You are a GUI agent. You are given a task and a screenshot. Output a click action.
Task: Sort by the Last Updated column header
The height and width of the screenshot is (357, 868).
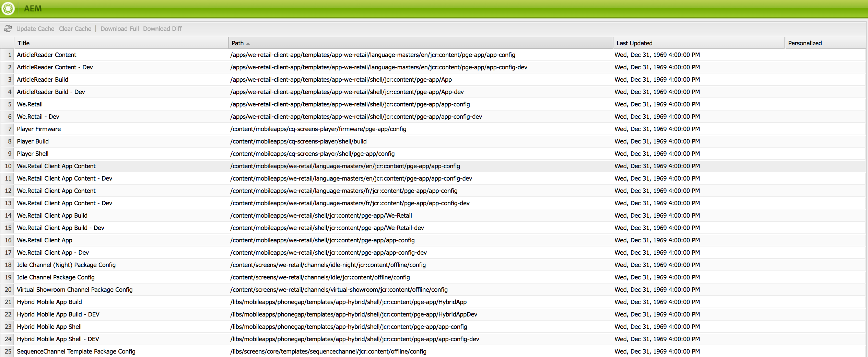(x=699, y=43)
